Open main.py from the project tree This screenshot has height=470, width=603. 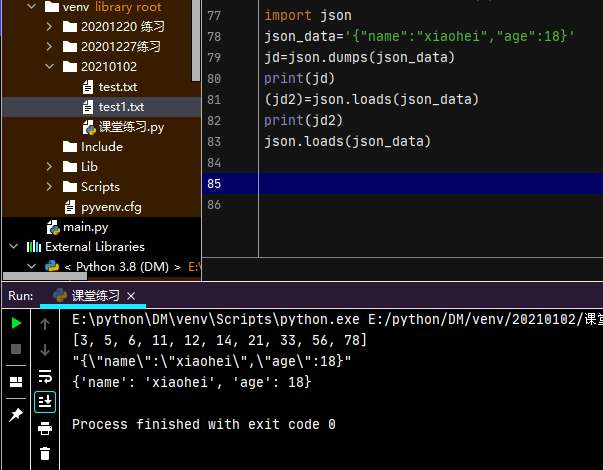point(84,227)
